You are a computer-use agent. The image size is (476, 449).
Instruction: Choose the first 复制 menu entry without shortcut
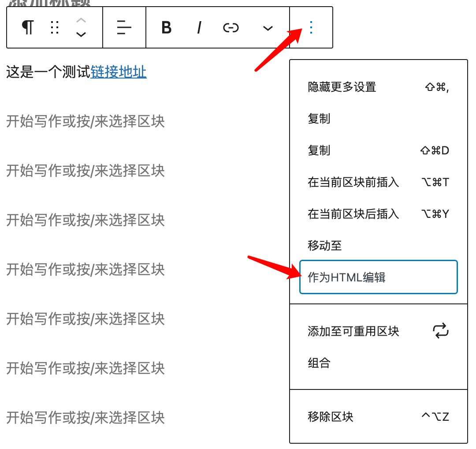pyautogui.click(x=378, y=119)
